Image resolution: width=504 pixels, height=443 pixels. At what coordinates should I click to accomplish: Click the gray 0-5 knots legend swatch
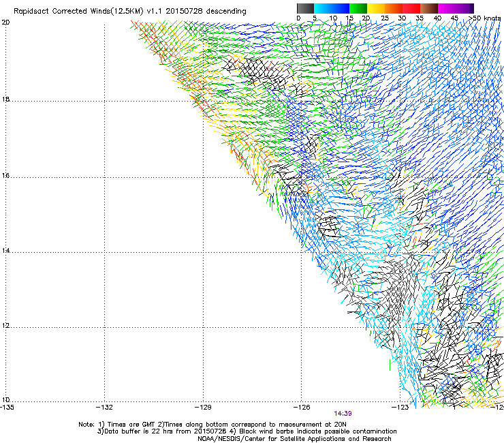(305, 8)
